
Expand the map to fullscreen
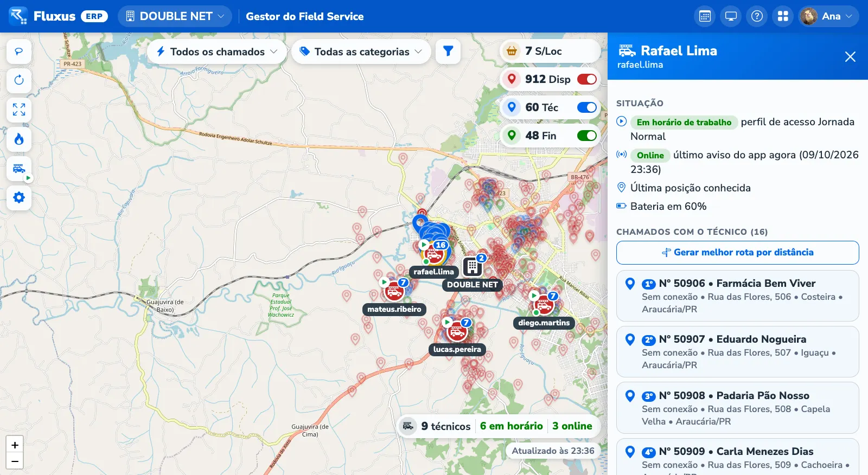(x=19, y=110)
